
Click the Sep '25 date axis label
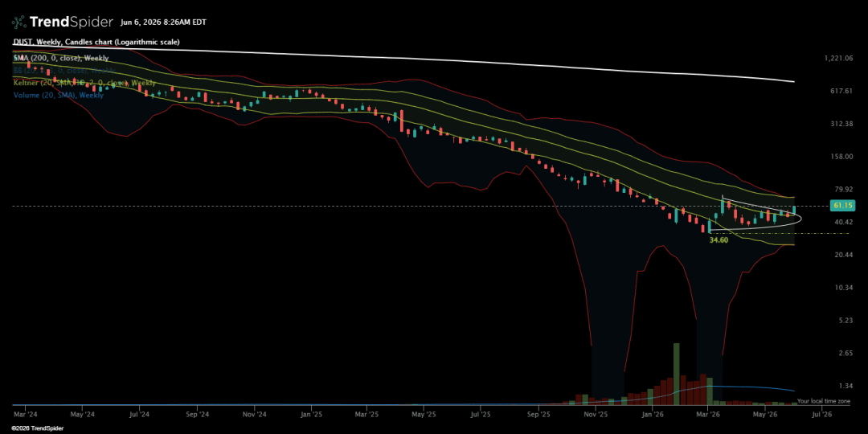539,414
